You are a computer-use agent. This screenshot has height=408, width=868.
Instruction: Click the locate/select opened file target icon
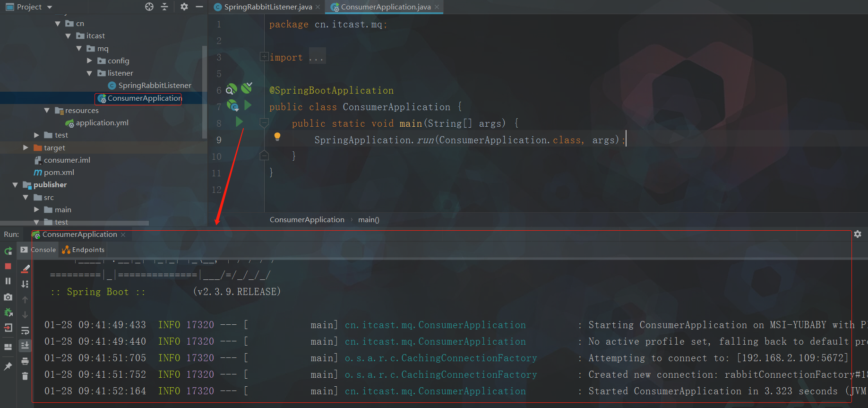pyautogui.click(x=149, y=7)
